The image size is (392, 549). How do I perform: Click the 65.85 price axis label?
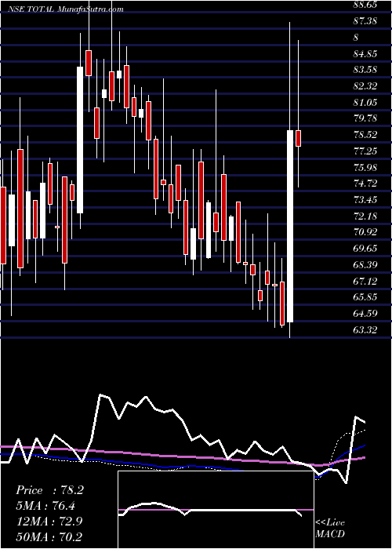point(365,297)
